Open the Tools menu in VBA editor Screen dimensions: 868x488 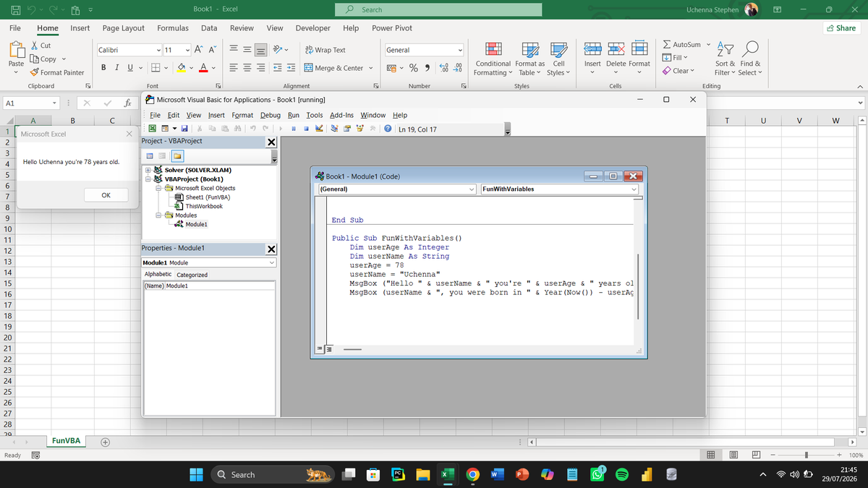click(x=314, y=115)
